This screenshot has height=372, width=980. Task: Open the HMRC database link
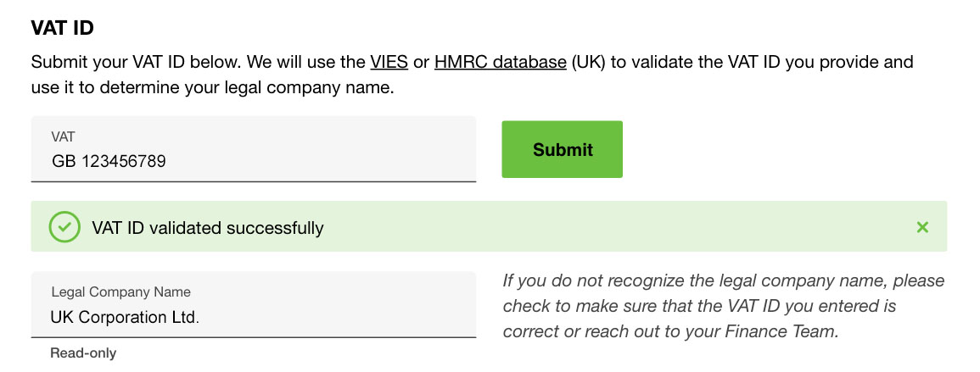click(x=501, y=63)
